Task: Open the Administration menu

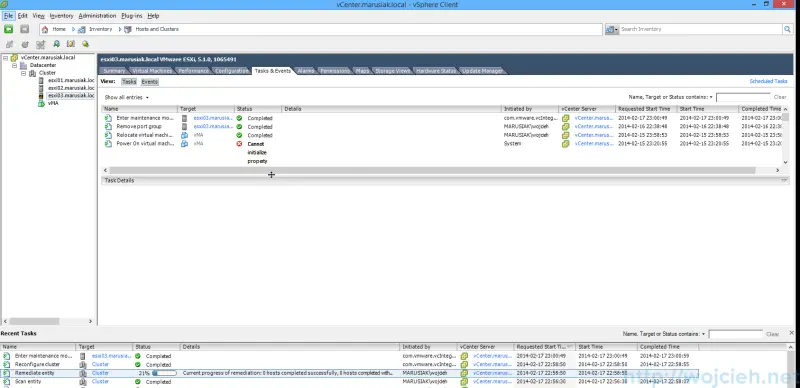Action: click(x=97, y=16)
